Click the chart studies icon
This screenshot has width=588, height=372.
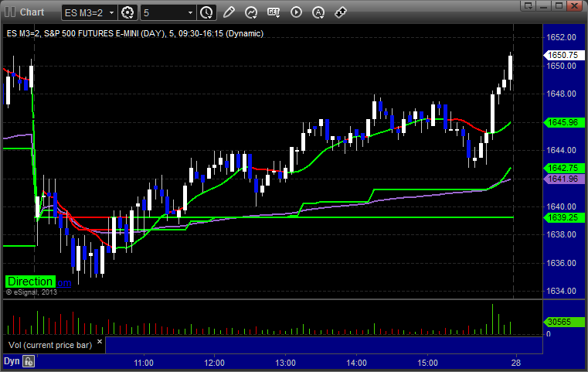pos(251,12)
